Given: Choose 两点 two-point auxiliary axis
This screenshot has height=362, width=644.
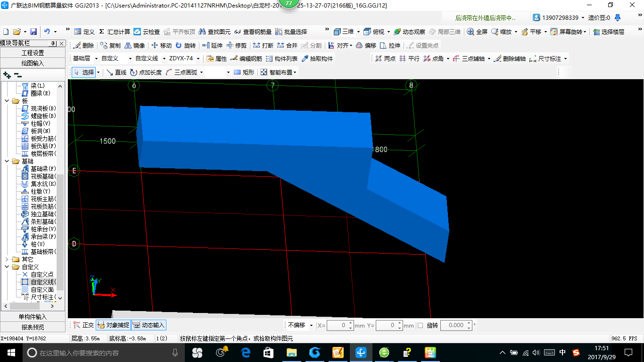Looking at the screenshot, I should pyautogui.click(x=385, y=58).
